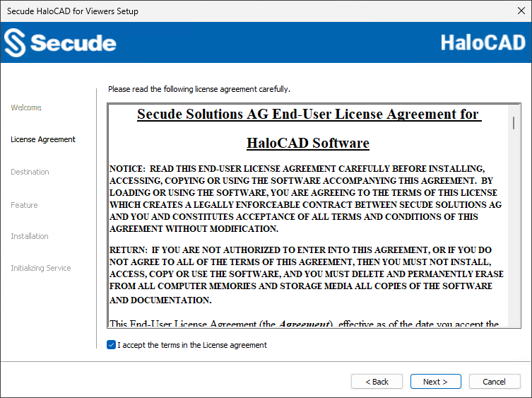This screenshot has width=532, height=398.
Task: Select the Installation step in sidebar
Action: pos(30,236)
